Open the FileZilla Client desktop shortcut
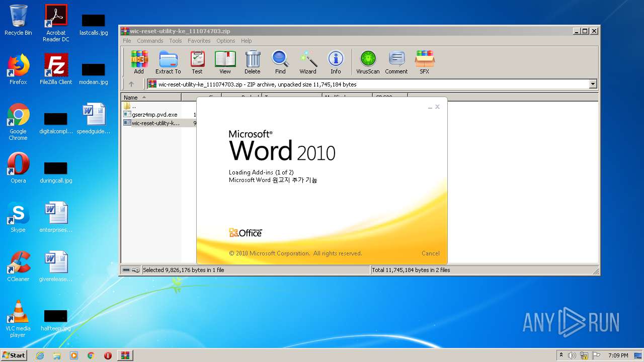The height and width of the screenshot is (362, 644). (56, 69)
